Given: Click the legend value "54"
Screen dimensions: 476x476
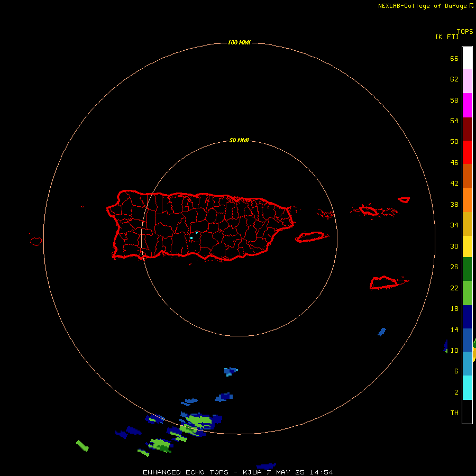Looking at the screenshot, I should point(454,121).
